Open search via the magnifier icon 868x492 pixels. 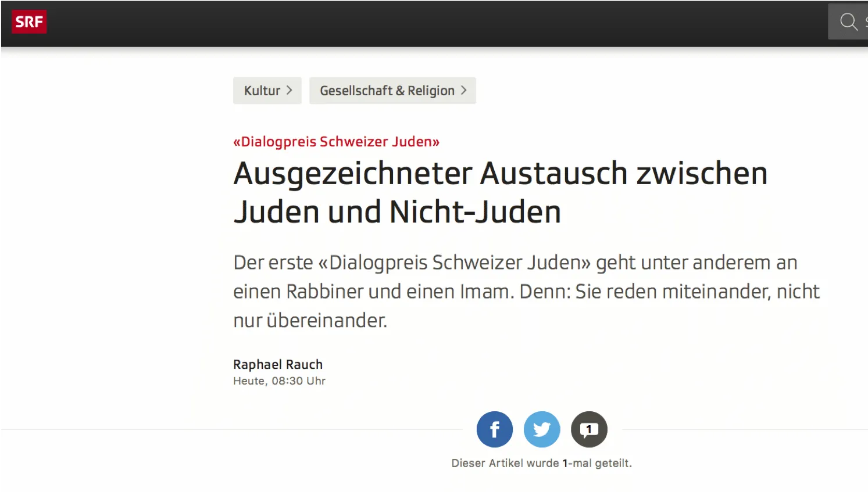pyautogui.click(x=848, y=22)
